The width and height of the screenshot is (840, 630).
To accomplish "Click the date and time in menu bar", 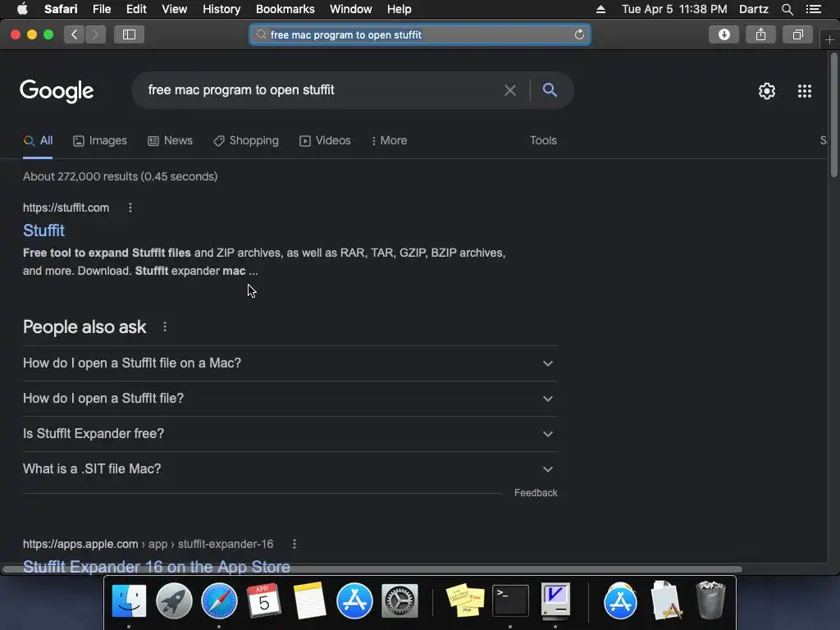I will click(x=674, y=9).
